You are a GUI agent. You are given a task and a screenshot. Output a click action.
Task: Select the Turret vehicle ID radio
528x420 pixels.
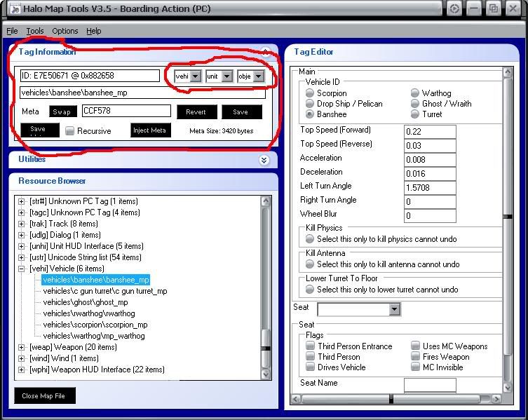coord(415,114)
